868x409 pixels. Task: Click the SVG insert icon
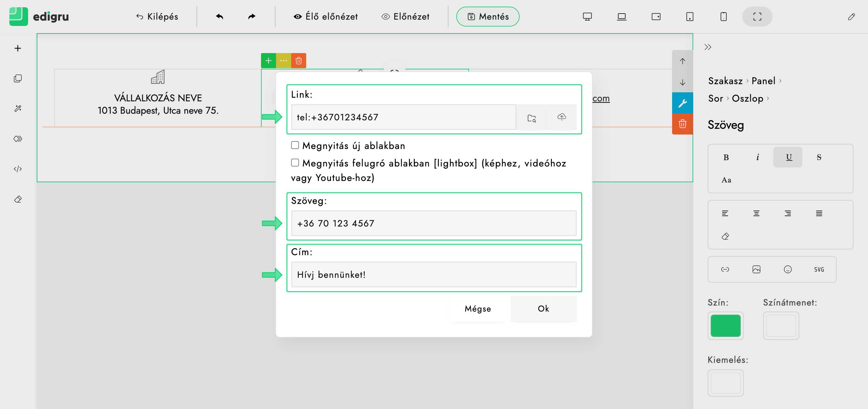(x=819, y=269)
